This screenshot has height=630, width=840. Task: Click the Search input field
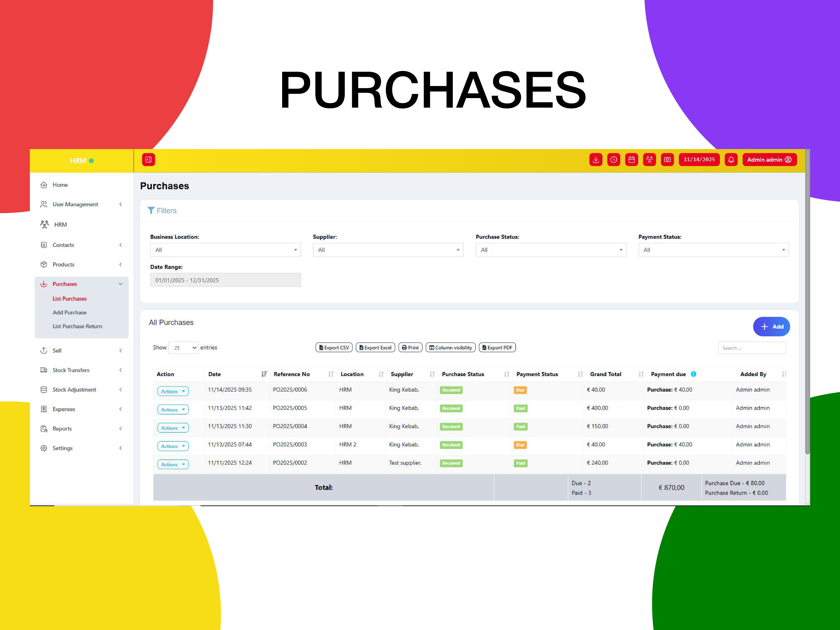tap(752, 348)
